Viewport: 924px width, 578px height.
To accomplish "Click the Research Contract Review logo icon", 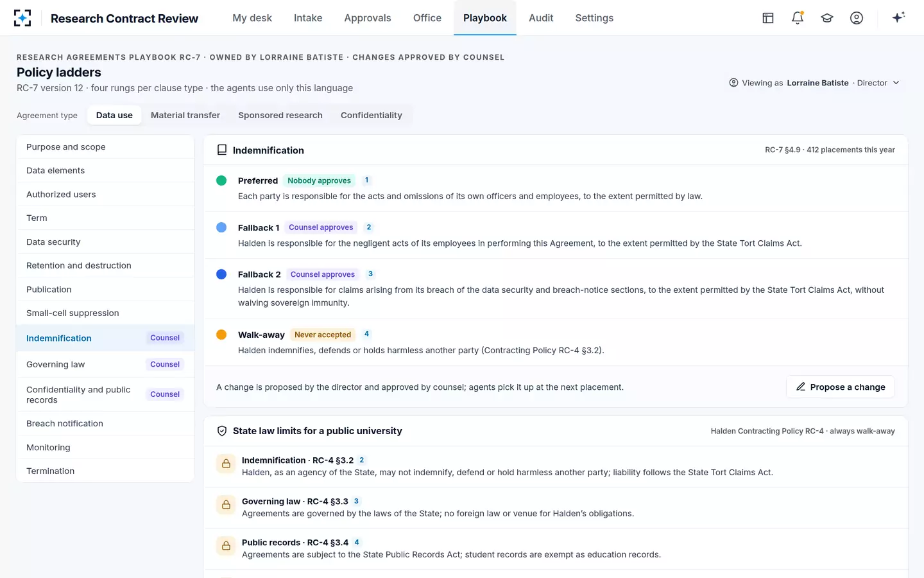I will [x=22, y=18].
